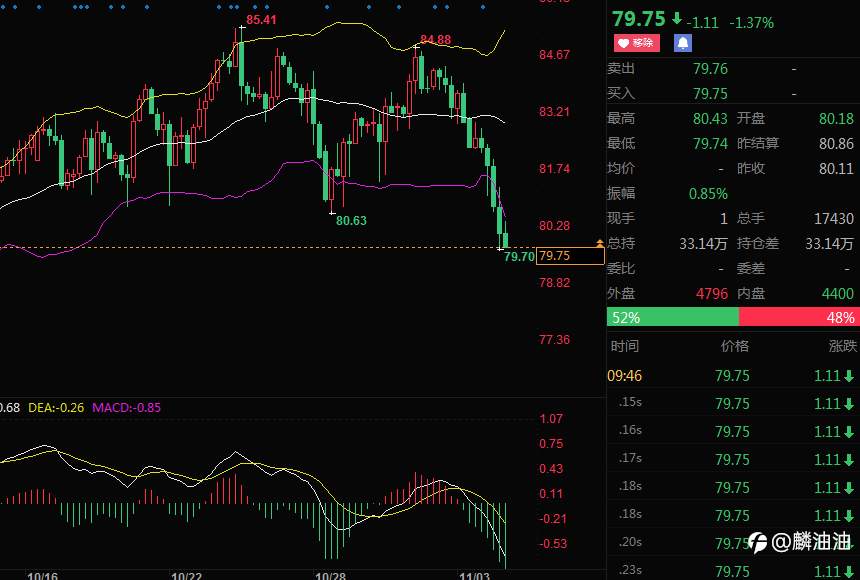Open the blue bell price alert icon

pos(683,43)
